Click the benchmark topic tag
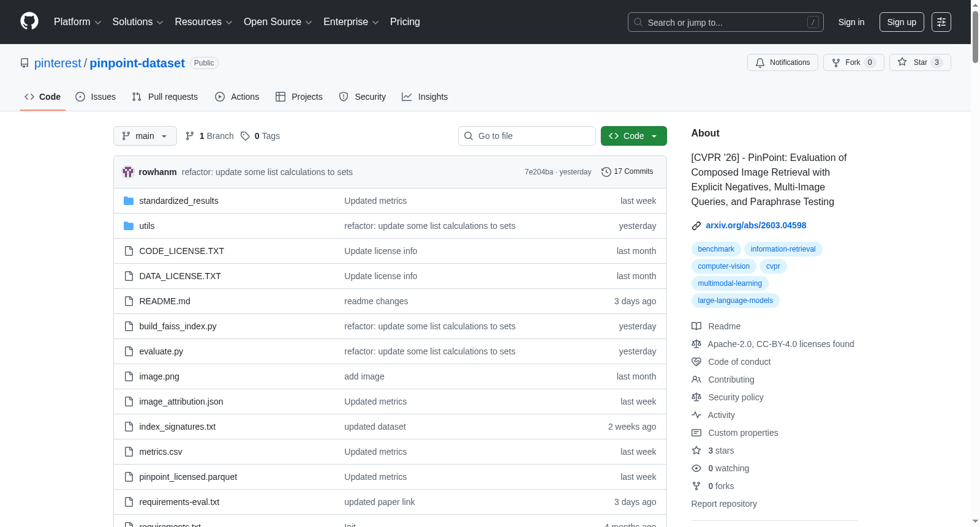The image size is (980, 527). [x=716, y=249]
